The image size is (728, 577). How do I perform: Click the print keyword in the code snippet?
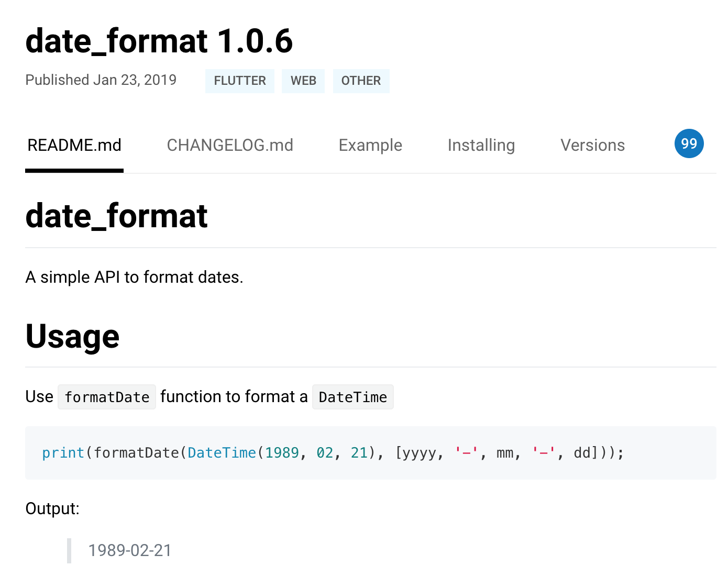click(63, 452)
